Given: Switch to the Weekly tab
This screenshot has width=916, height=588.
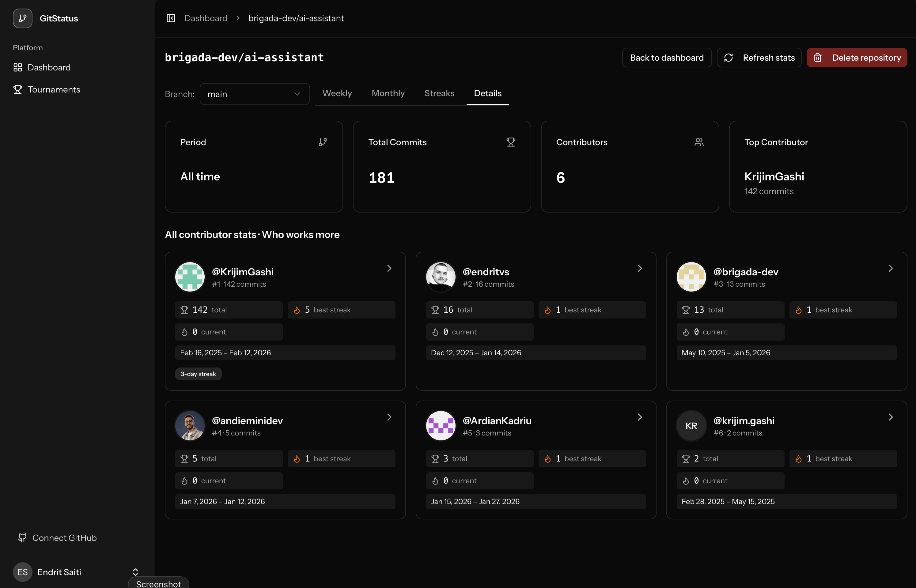Looking at the screenshot, I should click(x=337, y=93).
